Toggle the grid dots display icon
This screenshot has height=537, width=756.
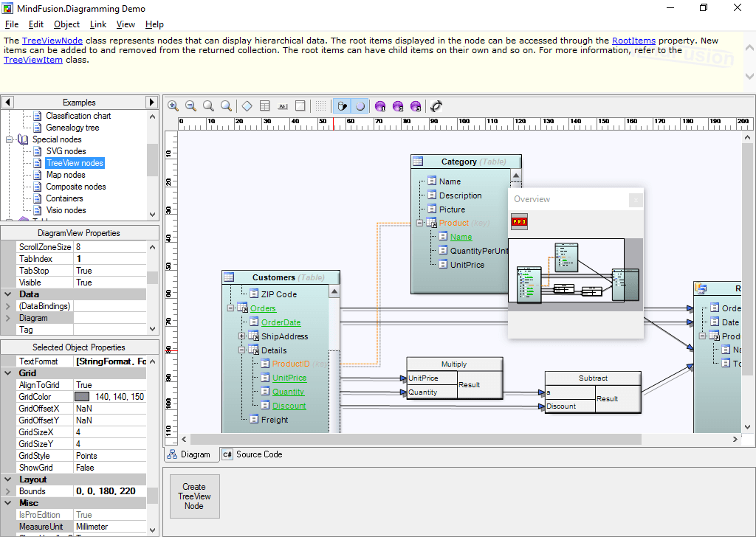pos(320,105)
